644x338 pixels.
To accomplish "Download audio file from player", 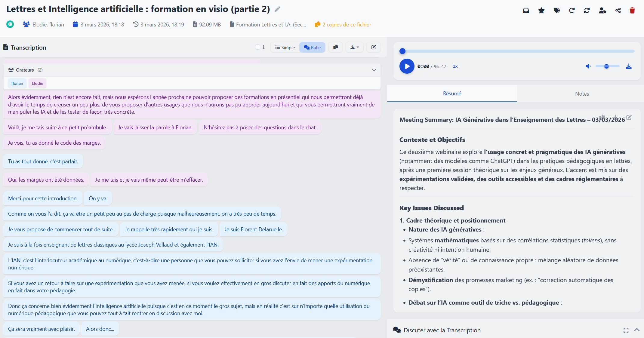I will tap(629, 66).
